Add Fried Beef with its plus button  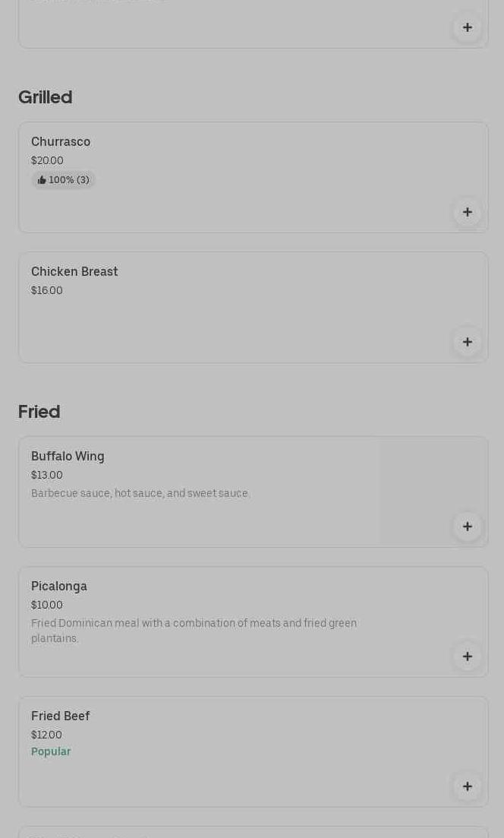467,786
